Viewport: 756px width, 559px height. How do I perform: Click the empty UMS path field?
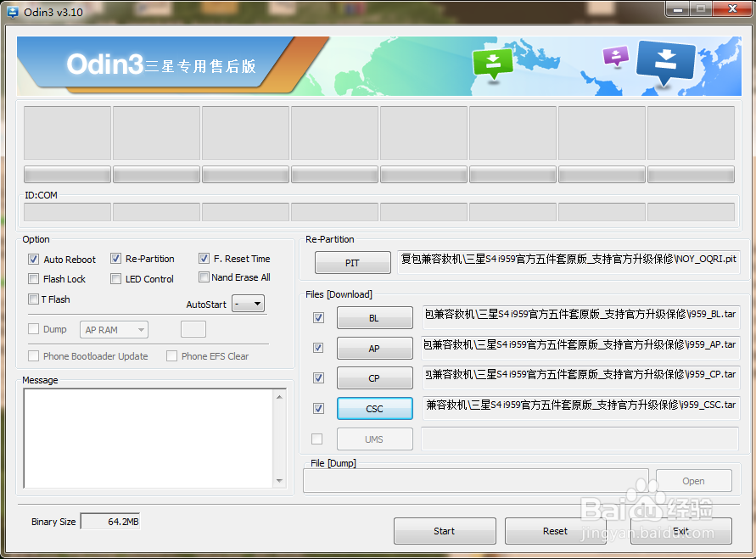click(580, 439)
